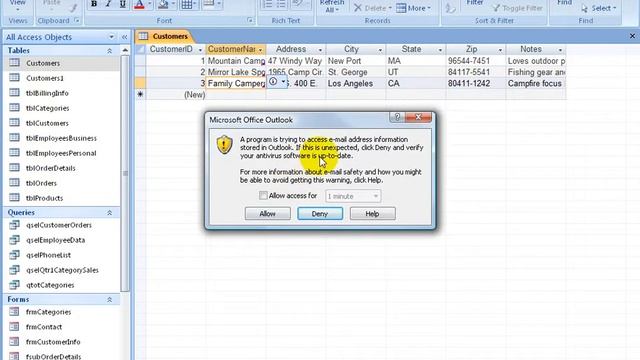Screen dimensions: 640x360
Task: Open the Font dialog launcher
Action: pyautogui.click(x=250, y=20)
